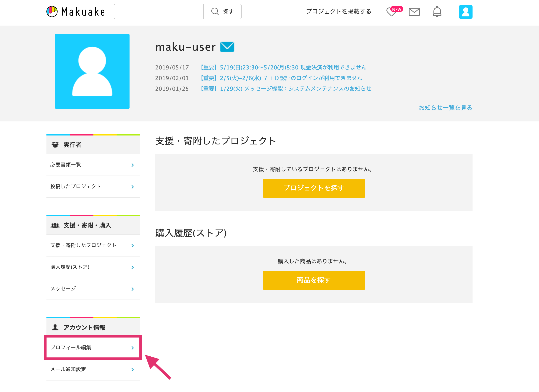Open notifications bell icon

pyautogui.click(x=437, y=12)
